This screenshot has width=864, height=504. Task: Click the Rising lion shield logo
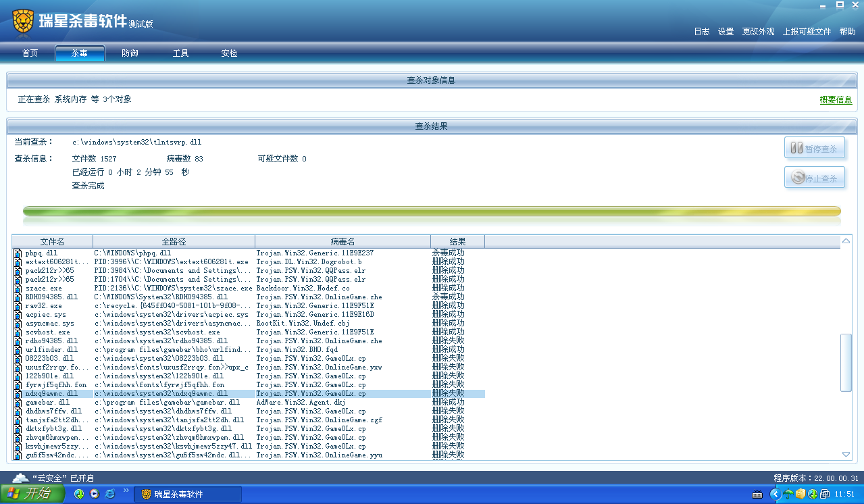23,20
